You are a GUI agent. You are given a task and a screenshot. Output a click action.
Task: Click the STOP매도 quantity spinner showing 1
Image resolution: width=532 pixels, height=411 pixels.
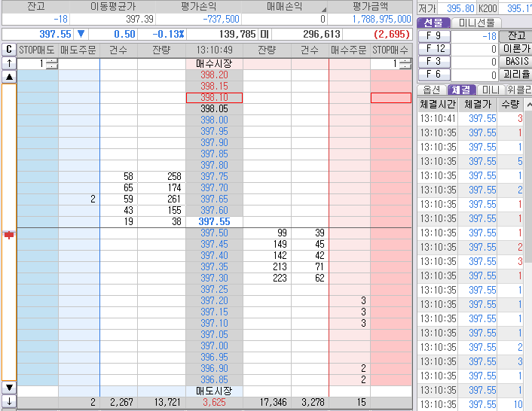(38, 64)
